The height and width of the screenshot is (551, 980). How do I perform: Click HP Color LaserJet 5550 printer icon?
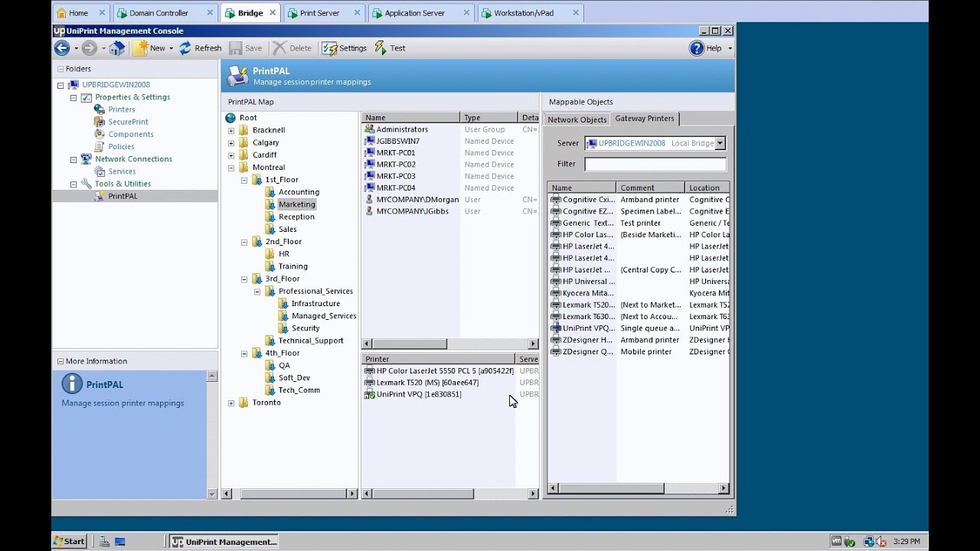(x=370, y=371)
